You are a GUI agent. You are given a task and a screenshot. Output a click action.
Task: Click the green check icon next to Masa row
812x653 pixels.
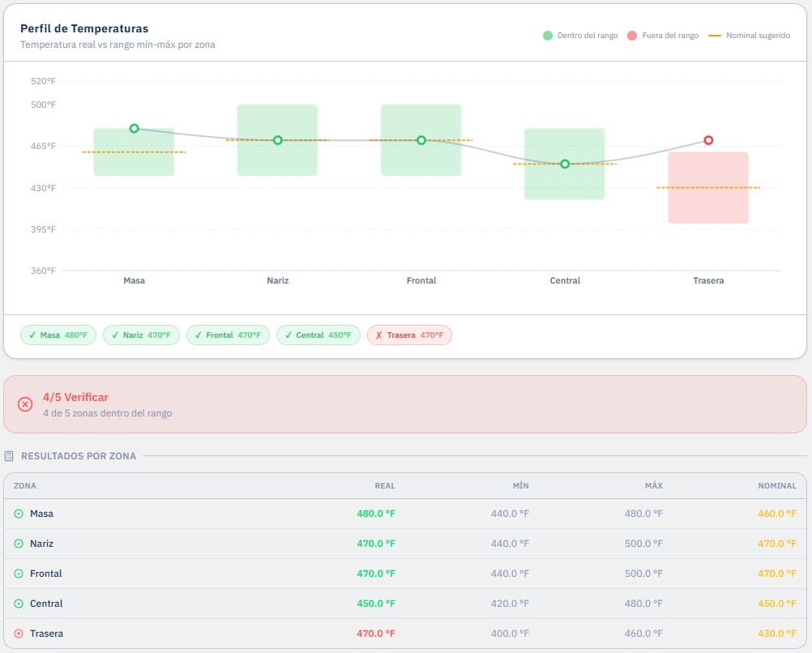pyautogui.click(x=19, y=514)
